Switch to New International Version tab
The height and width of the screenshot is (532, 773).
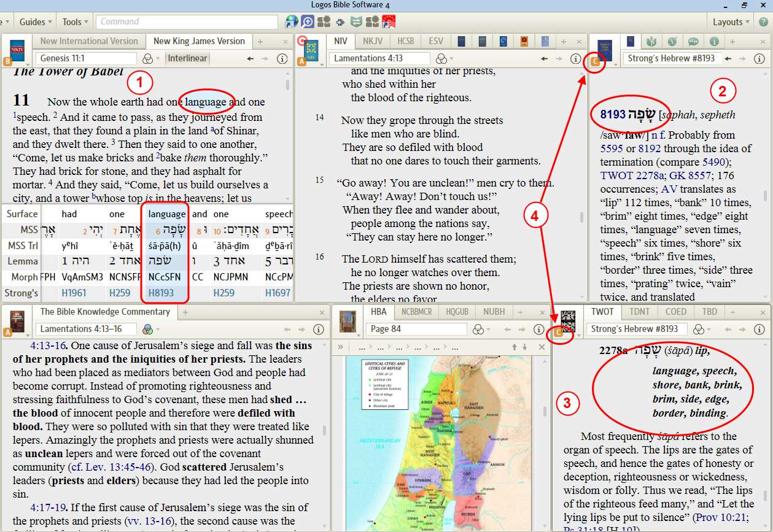pos(89,41)
